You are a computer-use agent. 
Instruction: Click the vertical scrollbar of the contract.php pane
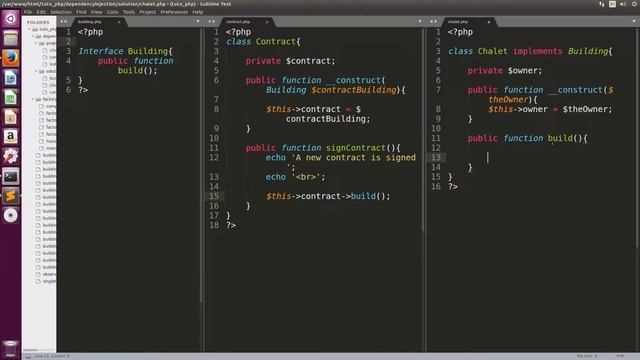[422, 131]
